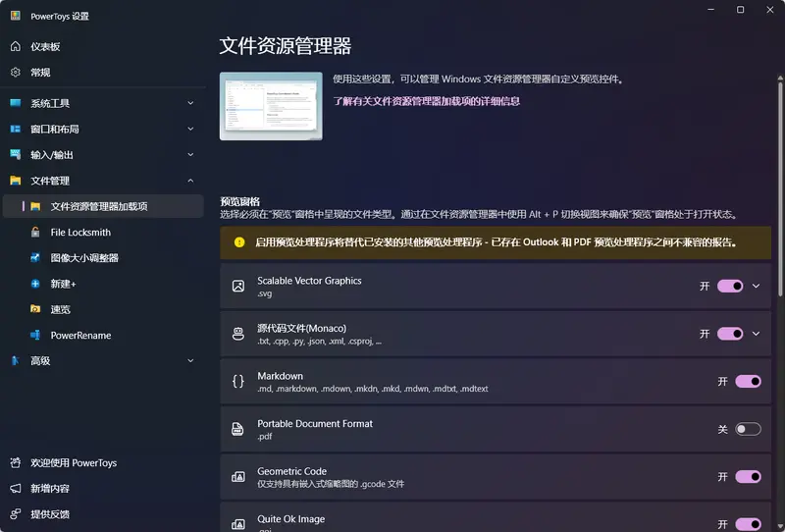Open the 提供反馈 feedback option
This screenshot has height=532, width=785.
click(103, 514)
